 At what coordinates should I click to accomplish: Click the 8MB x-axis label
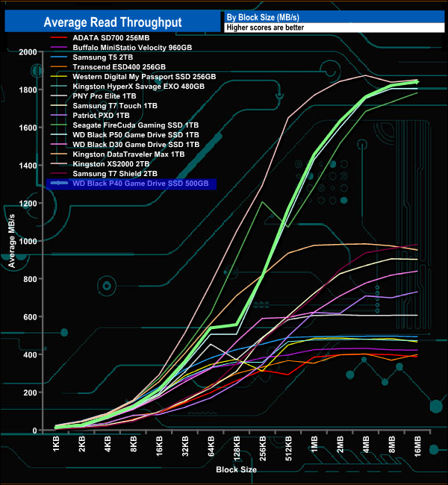pos(392,444)
